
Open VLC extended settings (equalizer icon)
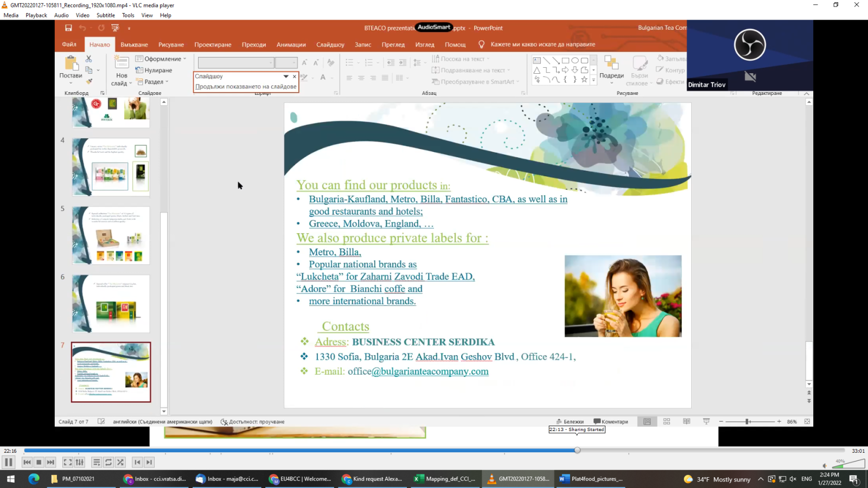[80, 462]
